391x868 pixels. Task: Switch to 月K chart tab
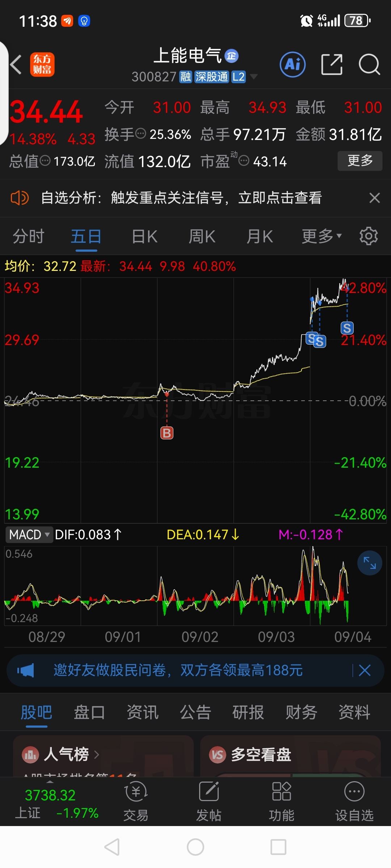pos(260,237)
